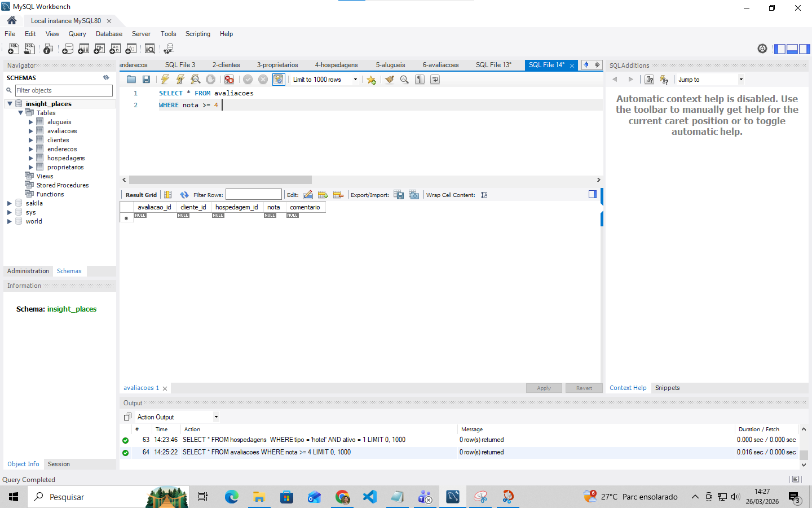
Task: Toggle stop-on-error for script execution
Action: [x=229, y=80]
